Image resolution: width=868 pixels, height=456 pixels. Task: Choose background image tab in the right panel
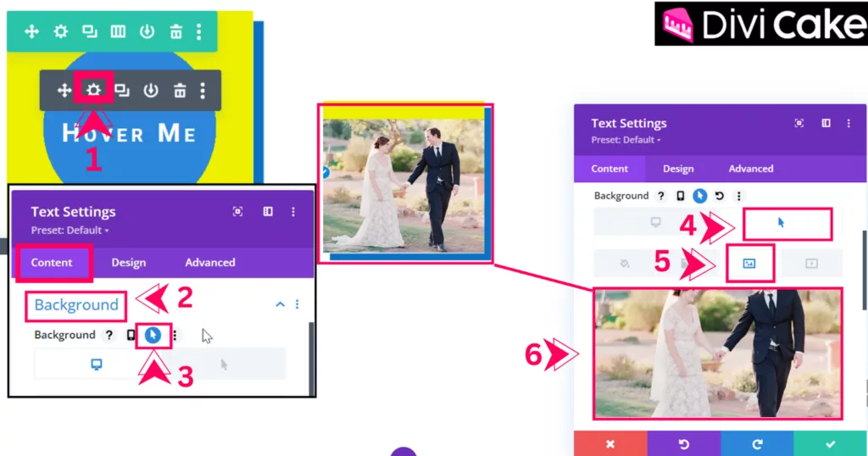[x=749, y=264]
